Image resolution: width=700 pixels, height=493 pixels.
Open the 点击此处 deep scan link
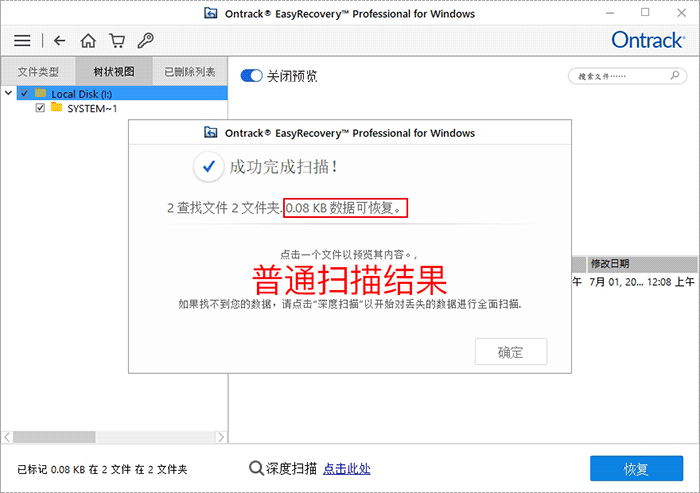point(347,469)
